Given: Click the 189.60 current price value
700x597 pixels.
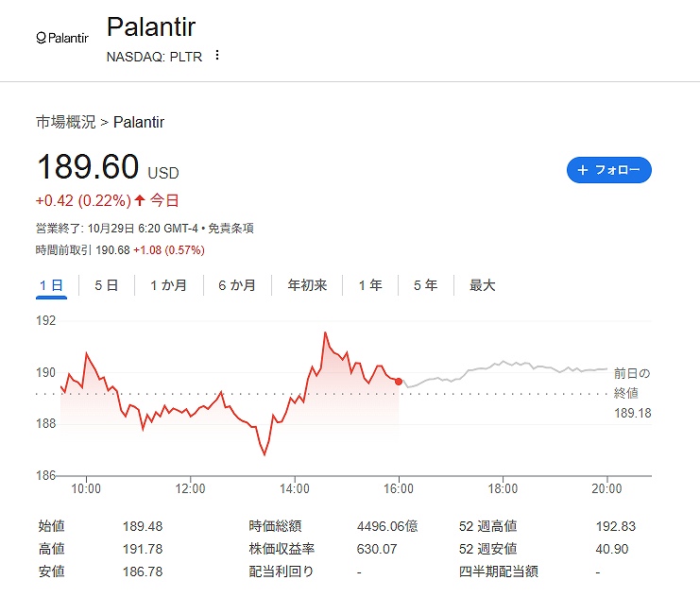Looking at the screenshot, I should pos(87,167).
